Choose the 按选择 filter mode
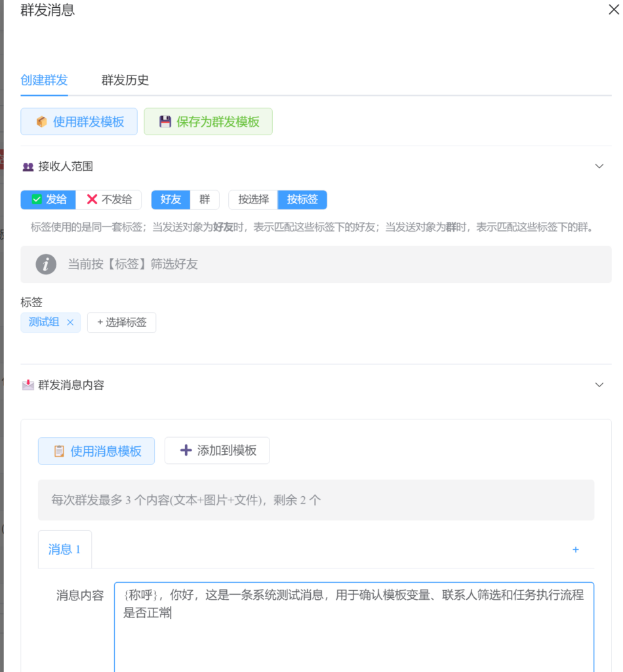This screenshot has height=672, width=623. [x=253, y=199]
